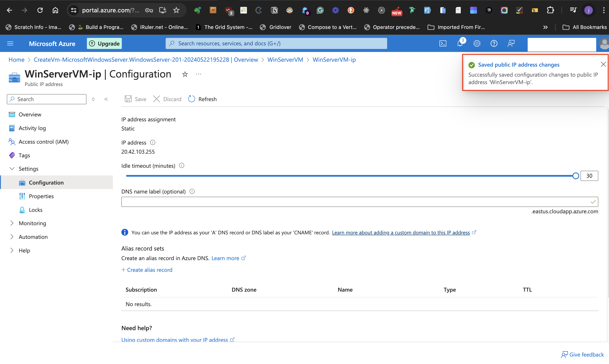The width and height of the screenshot is (609, 364).
Task: Open the feedback icon in header
Action: coord(511,43)
